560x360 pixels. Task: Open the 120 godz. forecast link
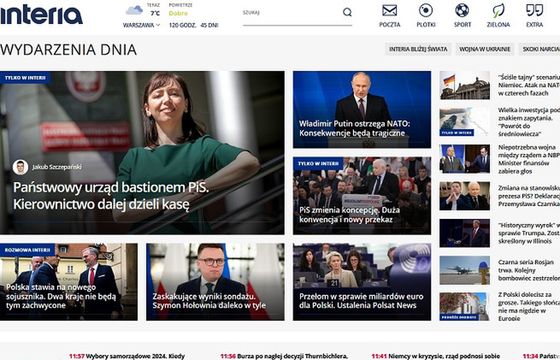pos(182,25)
